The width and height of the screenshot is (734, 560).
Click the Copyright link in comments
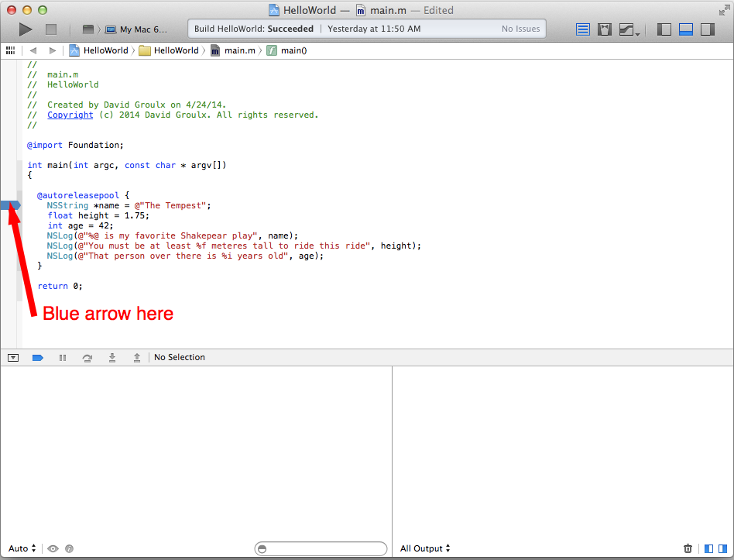pyautogui.click(x=70, y=115)
